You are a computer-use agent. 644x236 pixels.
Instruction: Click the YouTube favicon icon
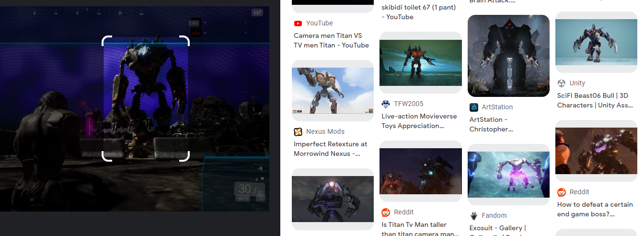coord(298,23)
